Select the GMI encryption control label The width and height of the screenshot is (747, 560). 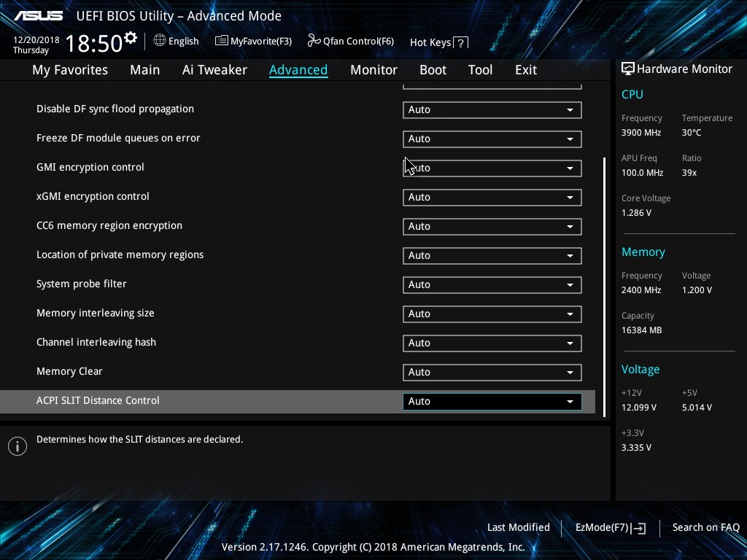pyautogui.click(x=90, y=167)
